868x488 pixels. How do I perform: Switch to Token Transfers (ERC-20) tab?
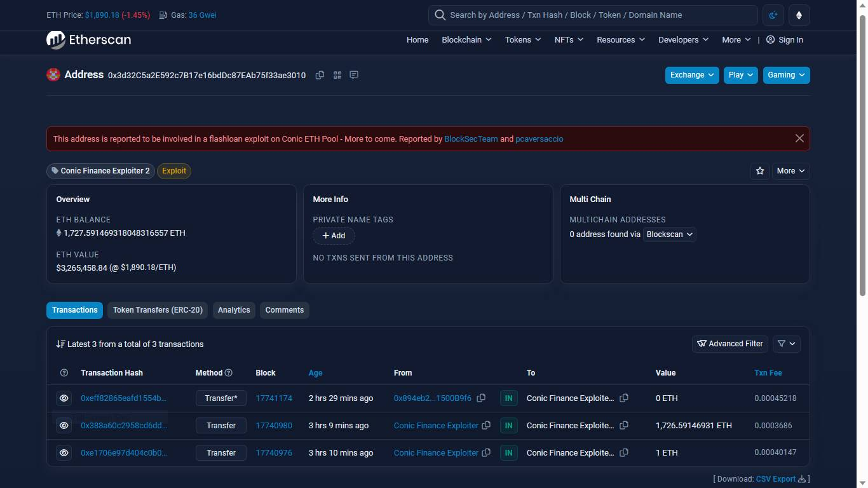click(x=158, y=310)
